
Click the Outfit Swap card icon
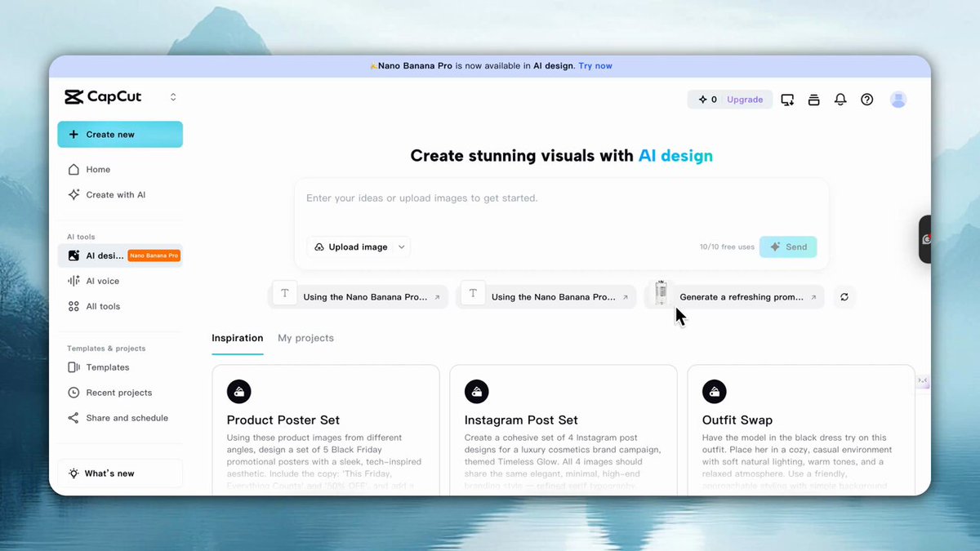point(715,392)
